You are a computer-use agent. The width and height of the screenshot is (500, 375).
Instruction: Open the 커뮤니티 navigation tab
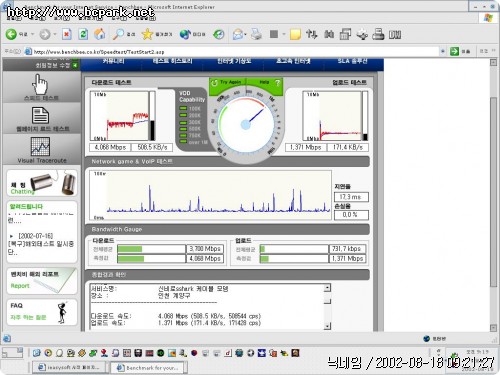click(x=113, y=61)
